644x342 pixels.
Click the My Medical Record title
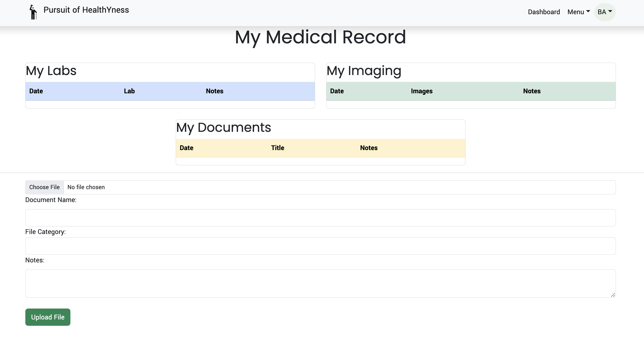(x=320, y=37)
